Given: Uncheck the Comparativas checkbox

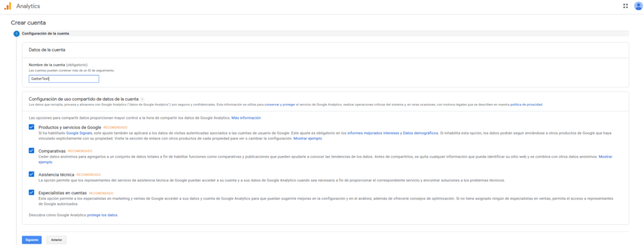Looking at the screenshot, I should tap(31, 151).
